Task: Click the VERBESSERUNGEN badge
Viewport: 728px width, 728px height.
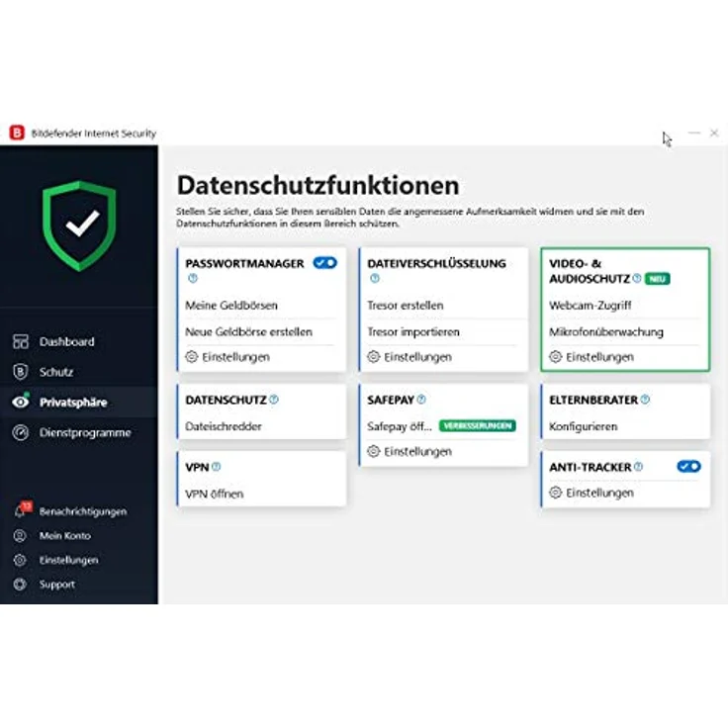Action: tap(478, 425)
